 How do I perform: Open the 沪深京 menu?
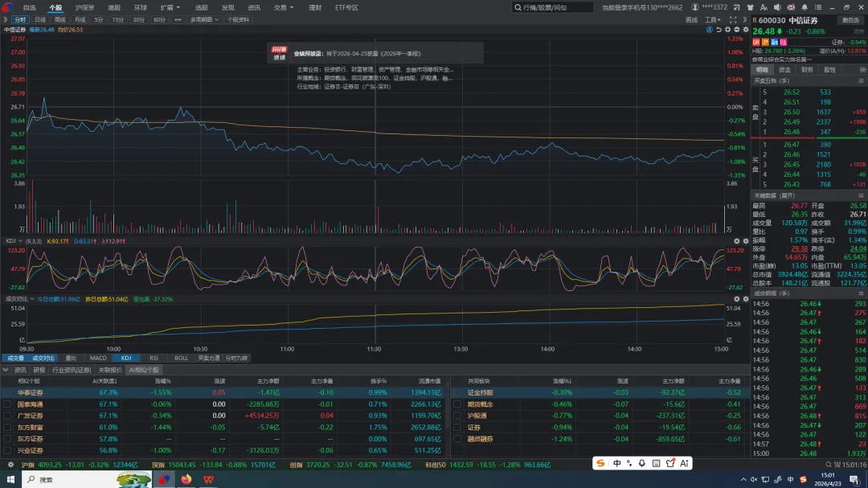tap(84, 8)
